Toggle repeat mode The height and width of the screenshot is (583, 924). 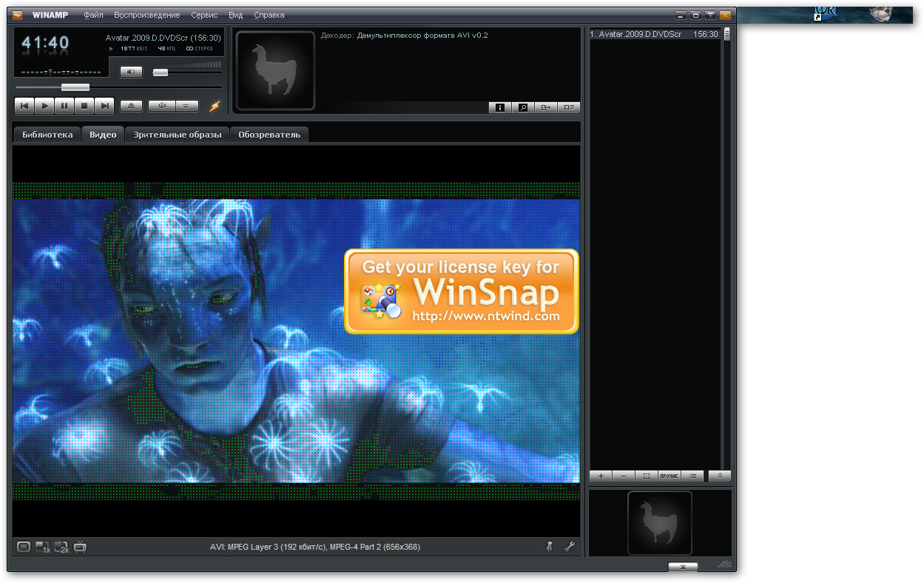click(188, 106)
